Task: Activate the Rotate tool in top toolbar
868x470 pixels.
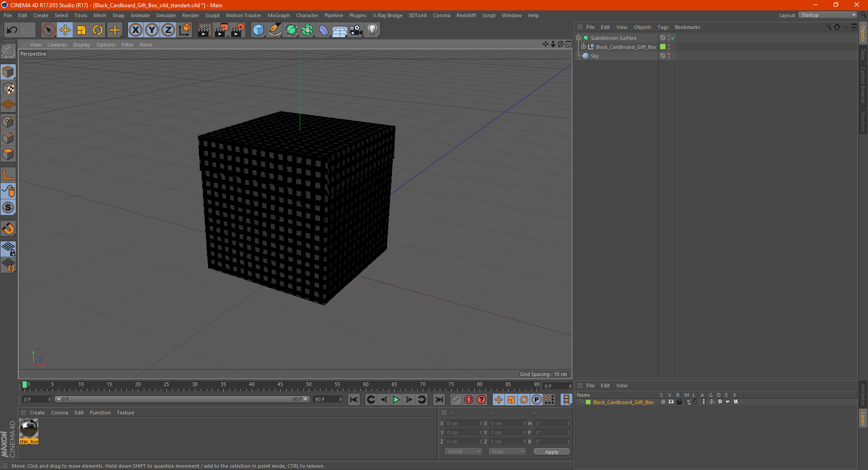Action: 98,30
